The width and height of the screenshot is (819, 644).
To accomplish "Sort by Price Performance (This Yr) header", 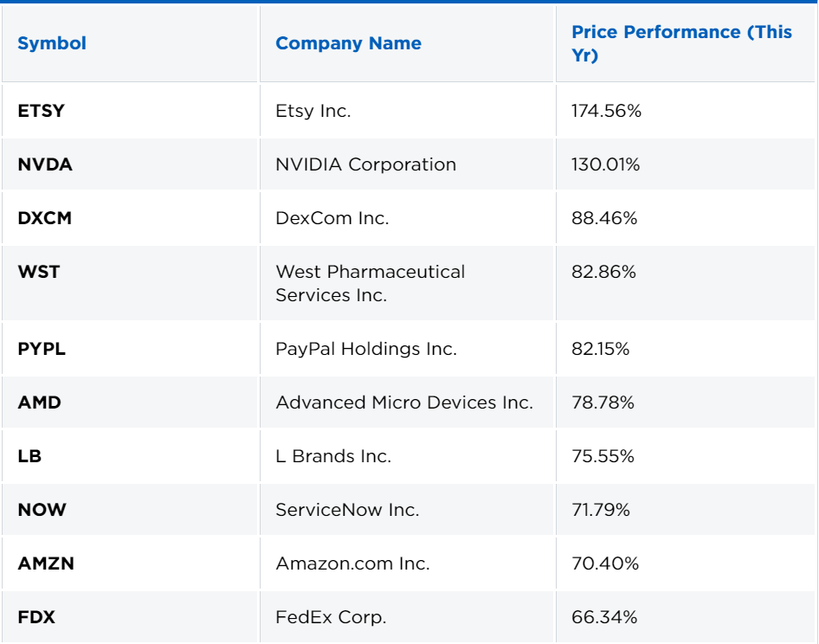I will point(681,43).
